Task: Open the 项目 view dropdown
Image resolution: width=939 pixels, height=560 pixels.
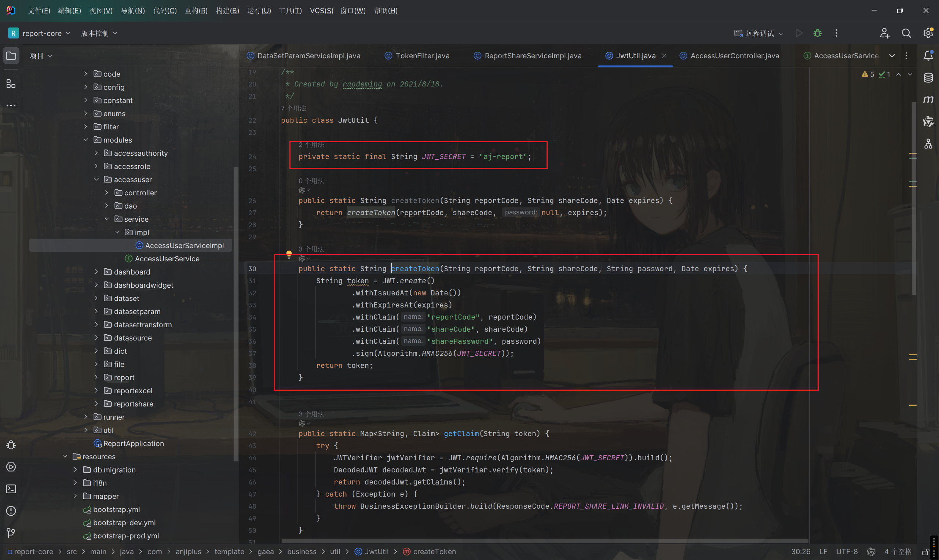Action: (41, 56)
